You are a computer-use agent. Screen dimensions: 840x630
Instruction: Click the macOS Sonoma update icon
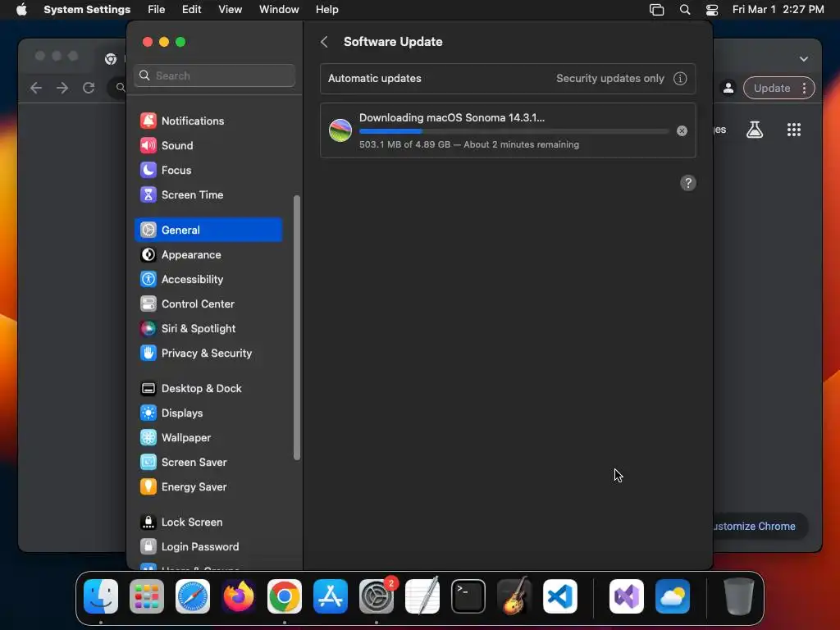click(x=340, y=130)
